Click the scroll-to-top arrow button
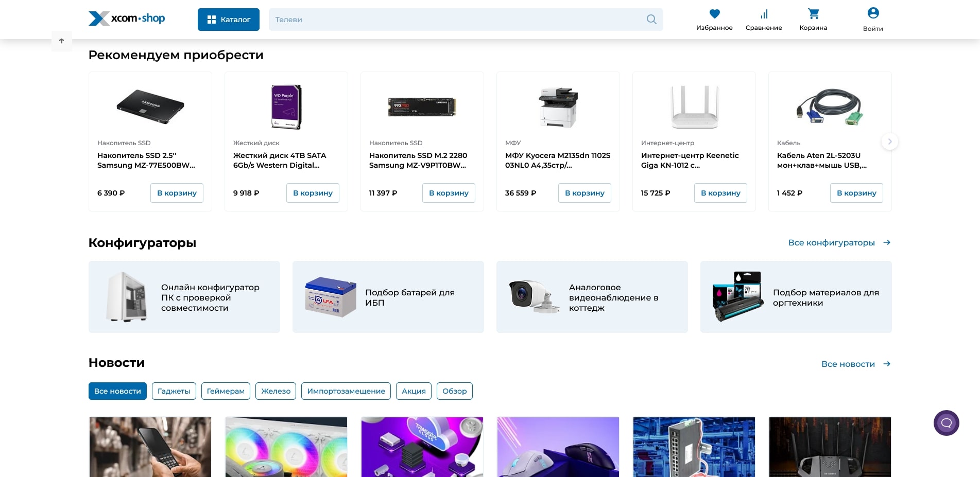Screen dimensions: 980x477 (x=62, y=41)
